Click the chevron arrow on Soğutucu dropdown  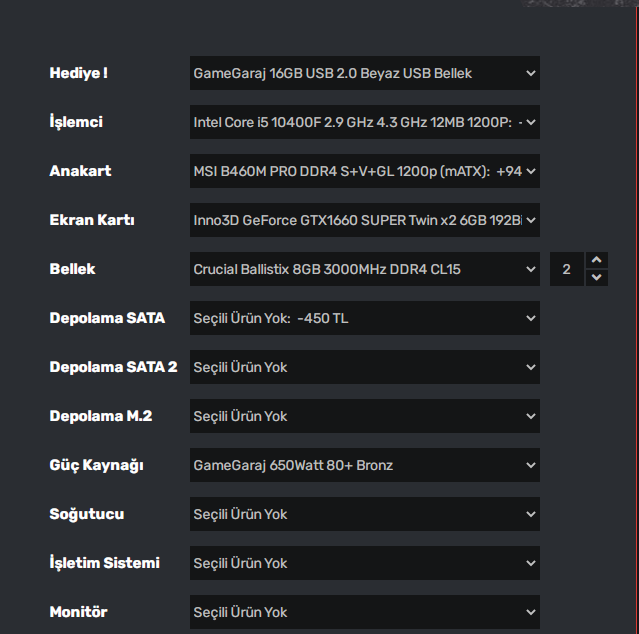[530, 514]
